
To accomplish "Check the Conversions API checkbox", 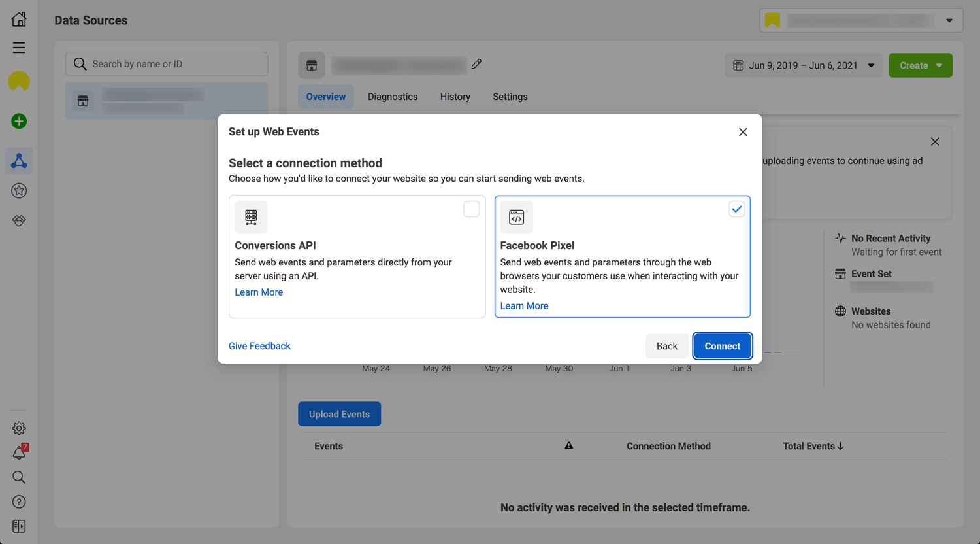I will click(x=471, y=209).
